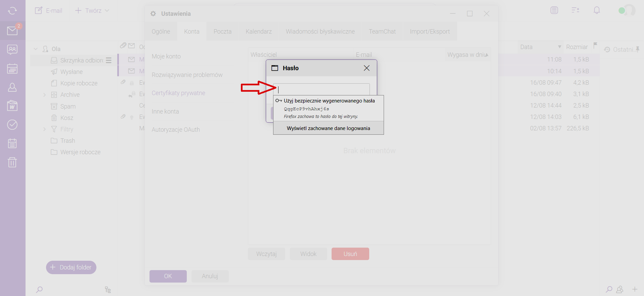This screenshot has width=644, height=296.
Task: Click the refresh sync icon at top left
Action: (12, 11)
